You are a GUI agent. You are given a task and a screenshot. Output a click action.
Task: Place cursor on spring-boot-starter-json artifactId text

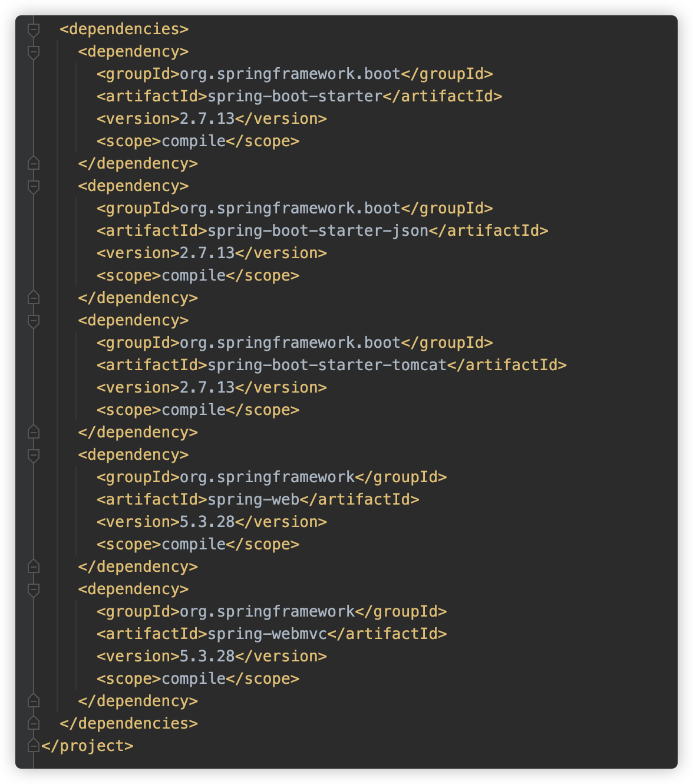318,230
